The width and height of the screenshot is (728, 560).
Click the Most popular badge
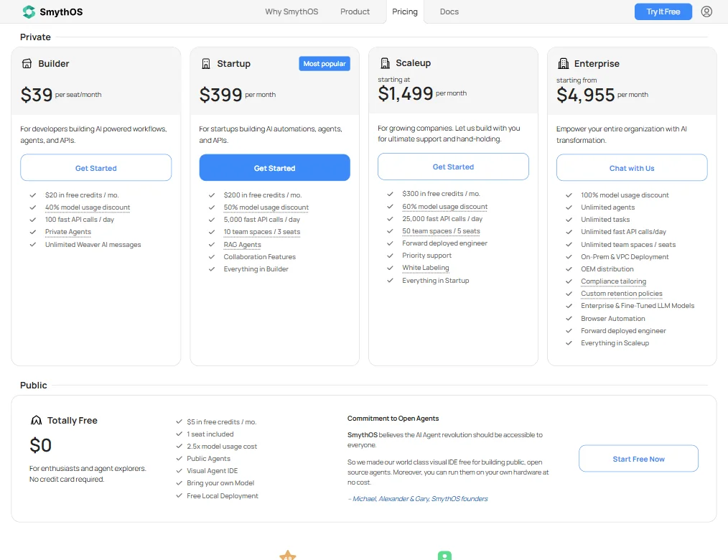325,64
